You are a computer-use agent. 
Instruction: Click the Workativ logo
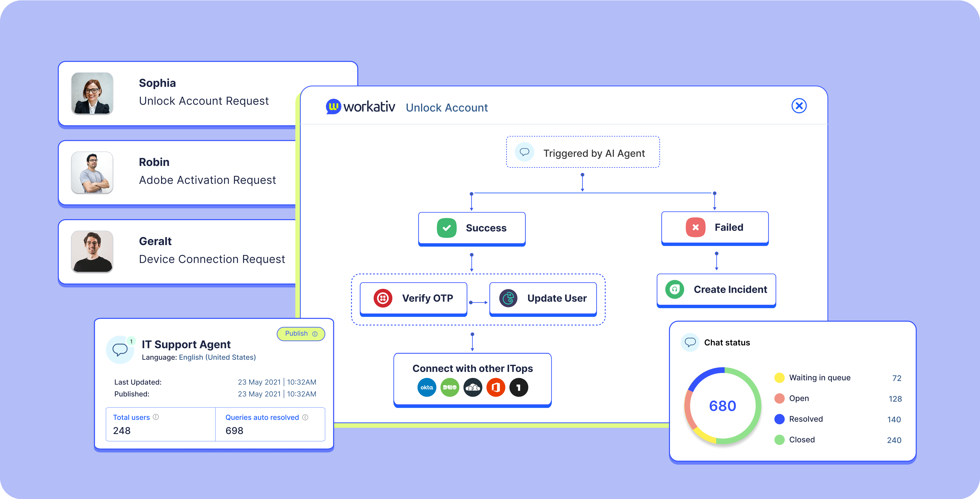[x=360, y=107]
